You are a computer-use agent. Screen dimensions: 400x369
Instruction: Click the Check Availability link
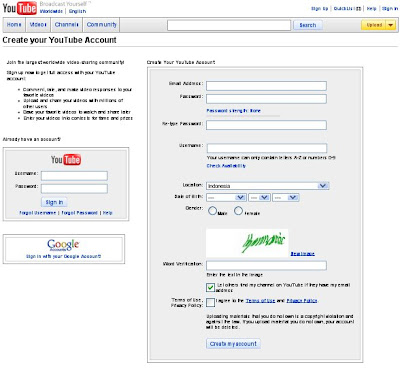[226, 166]
